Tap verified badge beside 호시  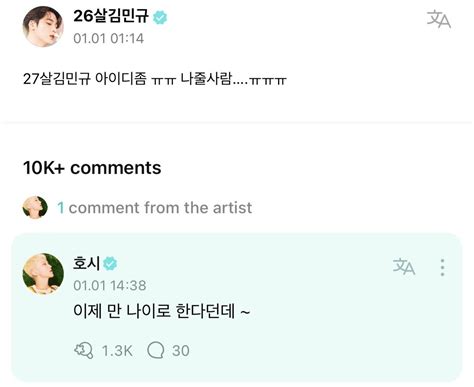[x=110, y=264]
